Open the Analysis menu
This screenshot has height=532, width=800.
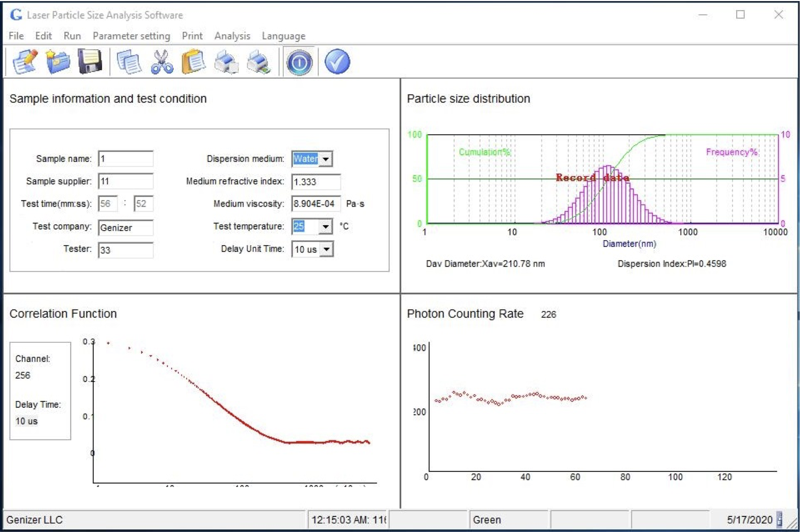click(232, 36)
